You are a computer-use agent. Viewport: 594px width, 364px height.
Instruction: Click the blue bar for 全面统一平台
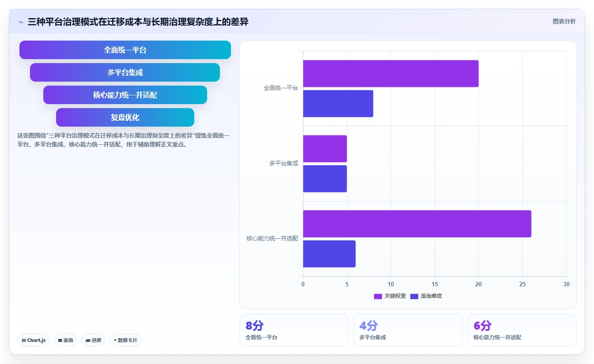338,104
